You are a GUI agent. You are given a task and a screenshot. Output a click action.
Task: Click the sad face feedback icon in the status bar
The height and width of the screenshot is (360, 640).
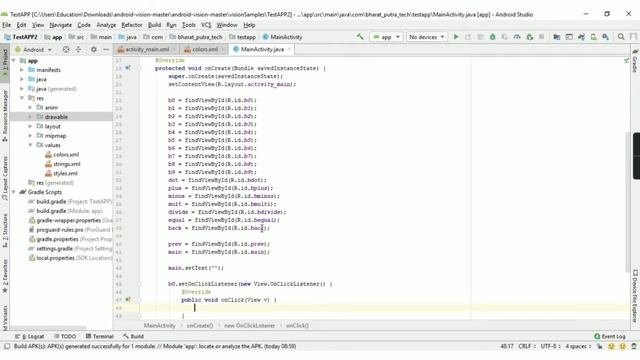coord(622,347)
